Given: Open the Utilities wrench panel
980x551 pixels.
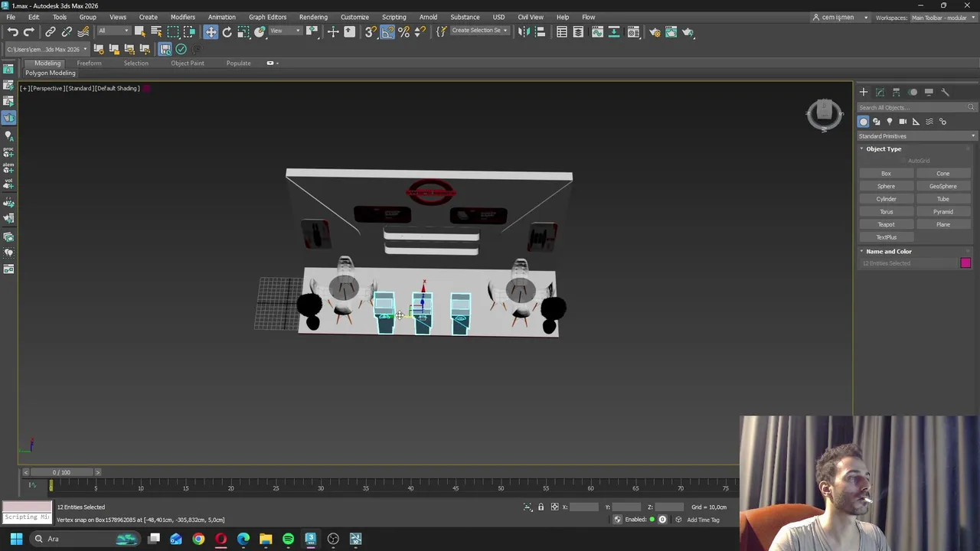Looking at the screenshot, I should click(x=945, y=92).
